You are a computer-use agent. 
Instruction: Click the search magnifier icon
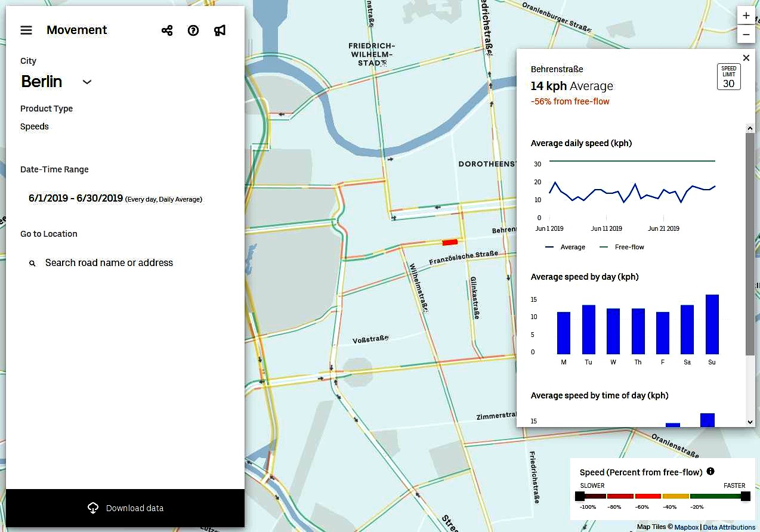(33, 262)
